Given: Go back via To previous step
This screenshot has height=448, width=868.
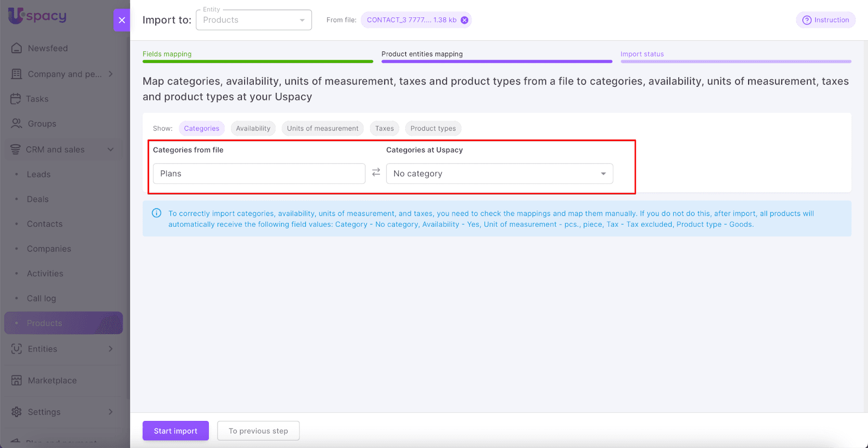Looking at the screenshot, I should [x=258, y=431].
